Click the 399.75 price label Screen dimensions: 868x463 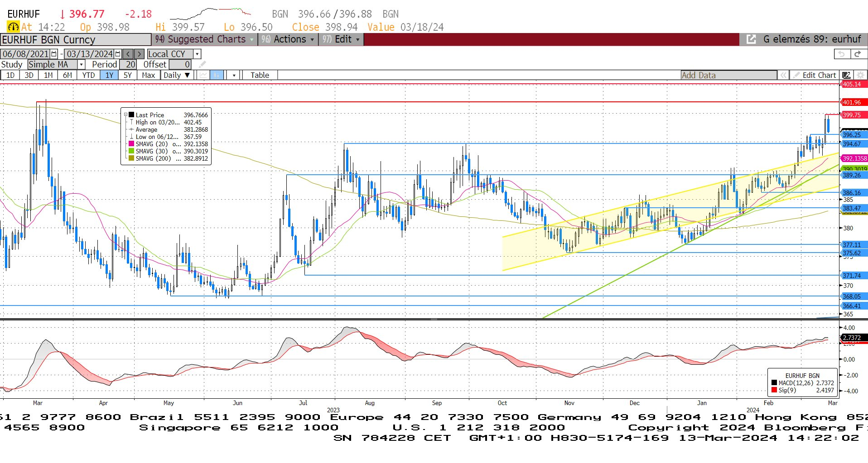[854, 115]
